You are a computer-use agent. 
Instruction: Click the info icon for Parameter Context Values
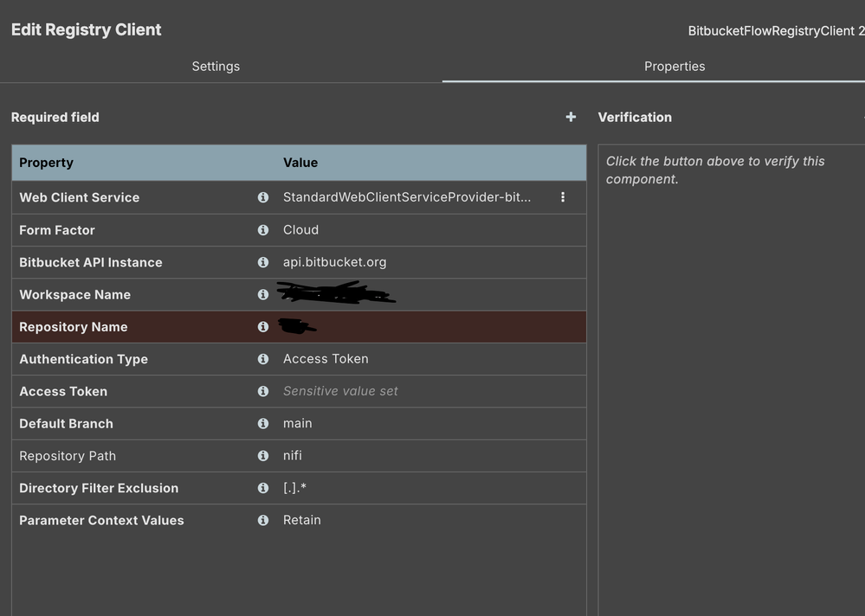coord(263,520)
